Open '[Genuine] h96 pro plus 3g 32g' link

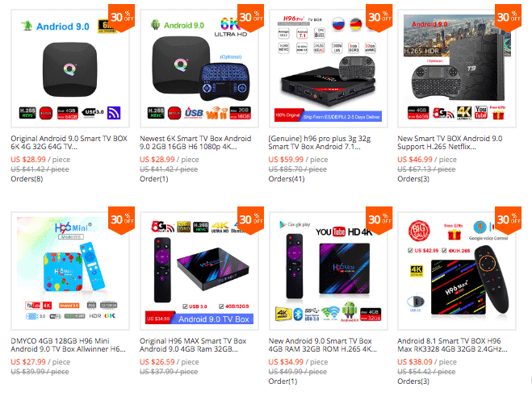(x=319, y=143)
